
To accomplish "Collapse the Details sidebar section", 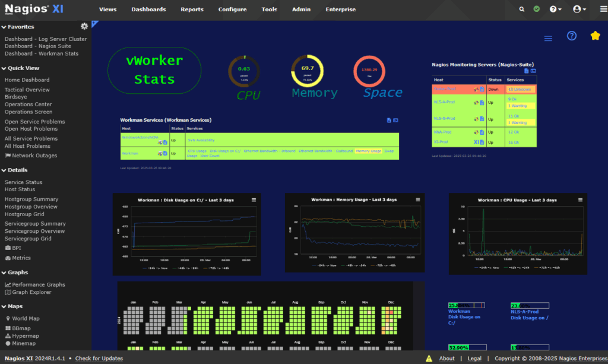I will [4, 170].
